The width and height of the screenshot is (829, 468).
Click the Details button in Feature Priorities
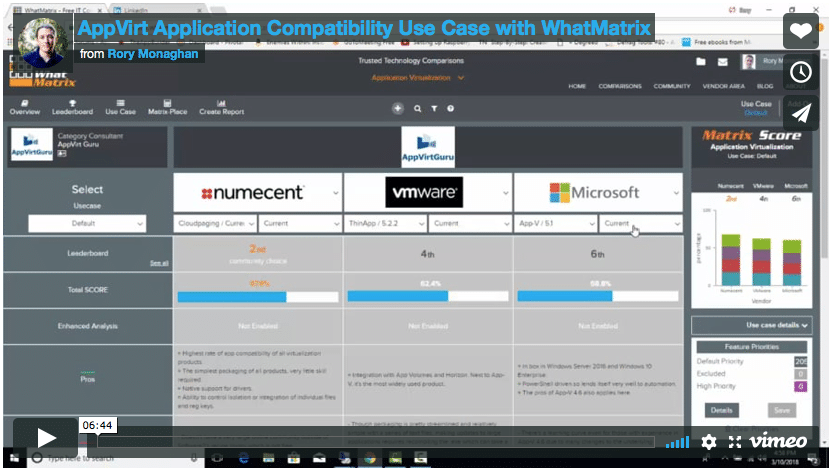(x=721, y=410)
